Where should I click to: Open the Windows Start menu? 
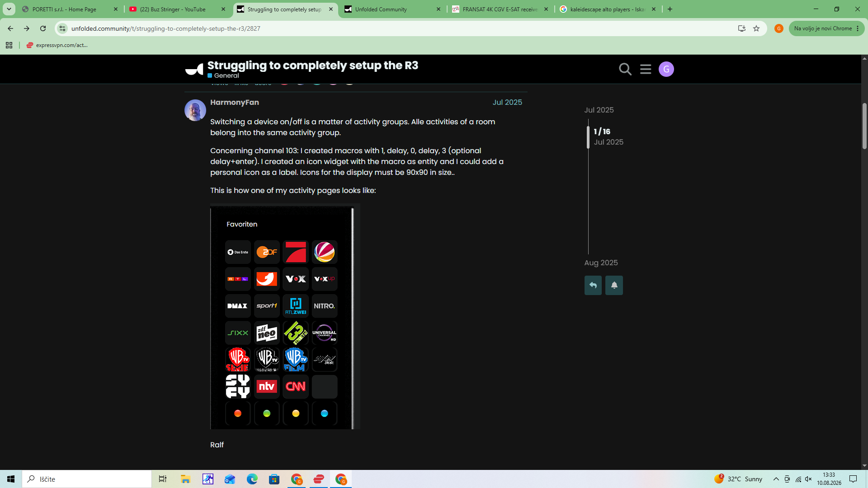click(x=11, y=479)
